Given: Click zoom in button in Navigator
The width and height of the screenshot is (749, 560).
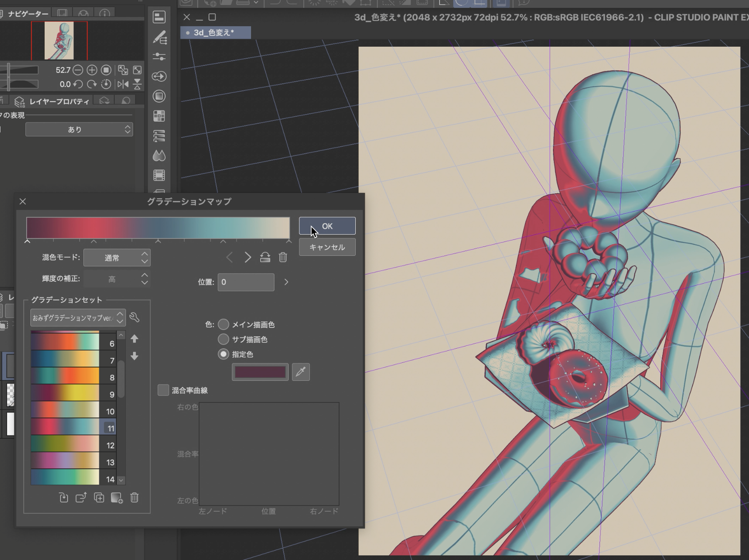Looking at the screenshot, I should (x=92, y=70).
